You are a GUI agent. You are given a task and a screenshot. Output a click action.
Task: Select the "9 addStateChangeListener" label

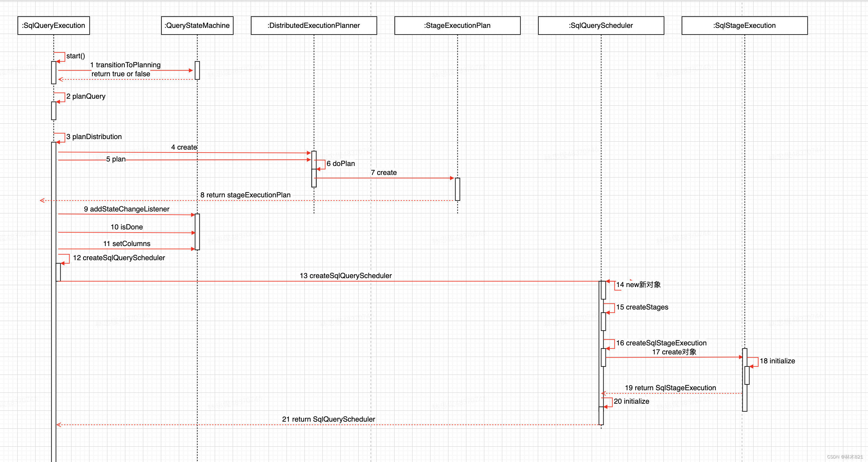point(127,209)
